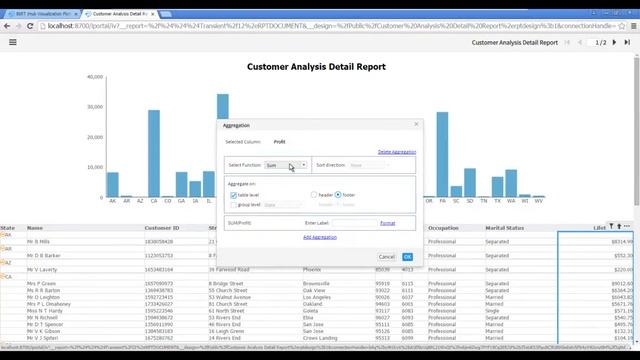Click the city Los Angeles in the table
This screenshot has height=360, width=640.
coord(316,297)
